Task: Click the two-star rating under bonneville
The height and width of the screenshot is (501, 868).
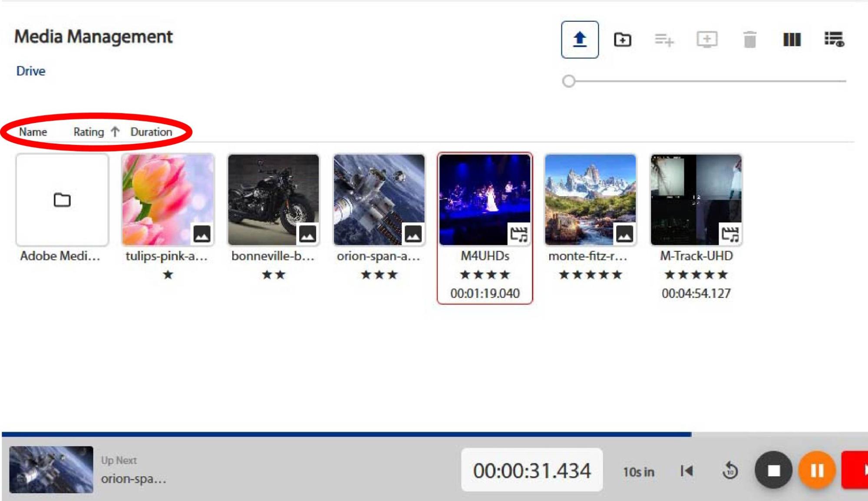Action: click(274, 275)
